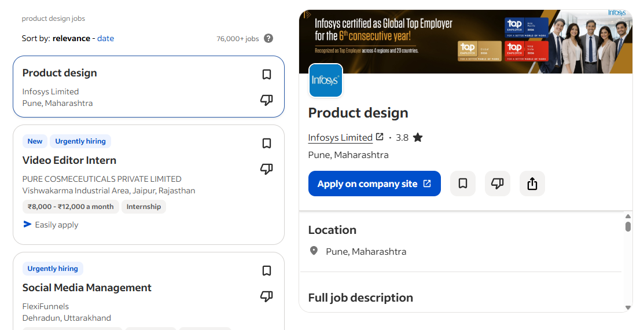The width and height of the screenshot is (644, 330).
Task: Click Dehradun, Uttarakhand location text
Action: tap(67, 318)
